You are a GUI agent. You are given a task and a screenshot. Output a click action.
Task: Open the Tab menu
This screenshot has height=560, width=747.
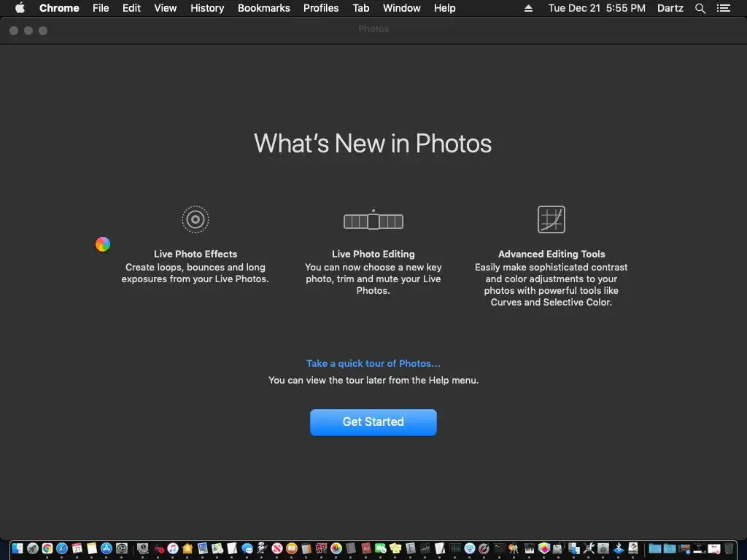(x=360, y=8)
